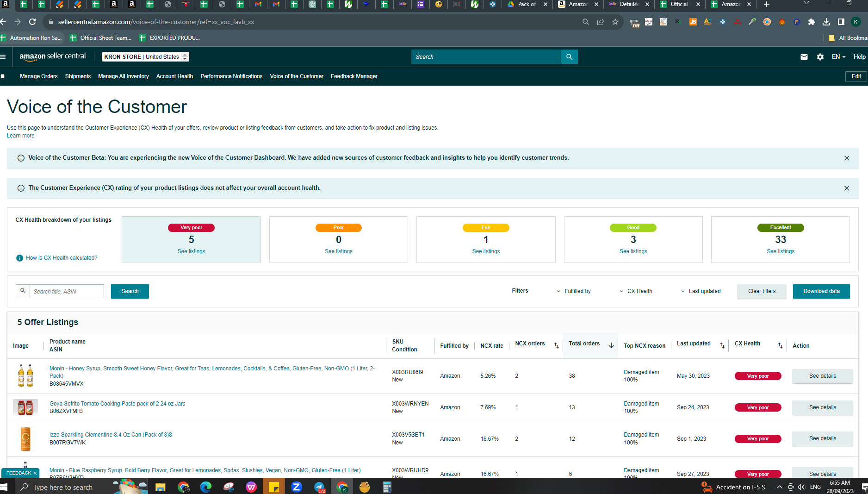Sort listings by Last updated

[722, 346]
